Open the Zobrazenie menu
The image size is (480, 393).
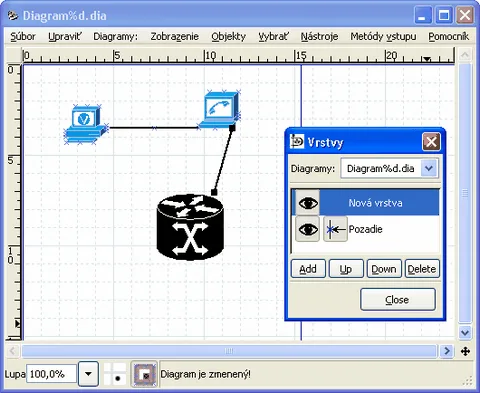[174, 36]
